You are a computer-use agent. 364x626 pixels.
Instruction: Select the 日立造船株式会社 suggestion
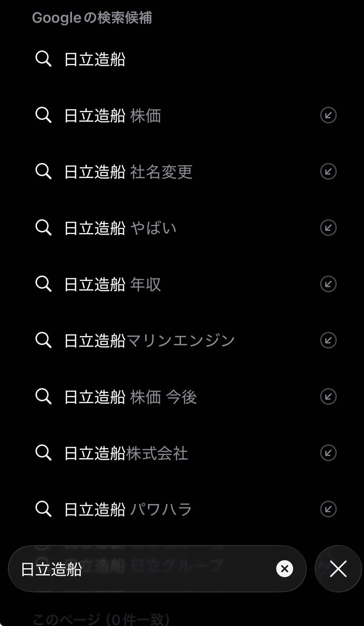tap(126, 453)
